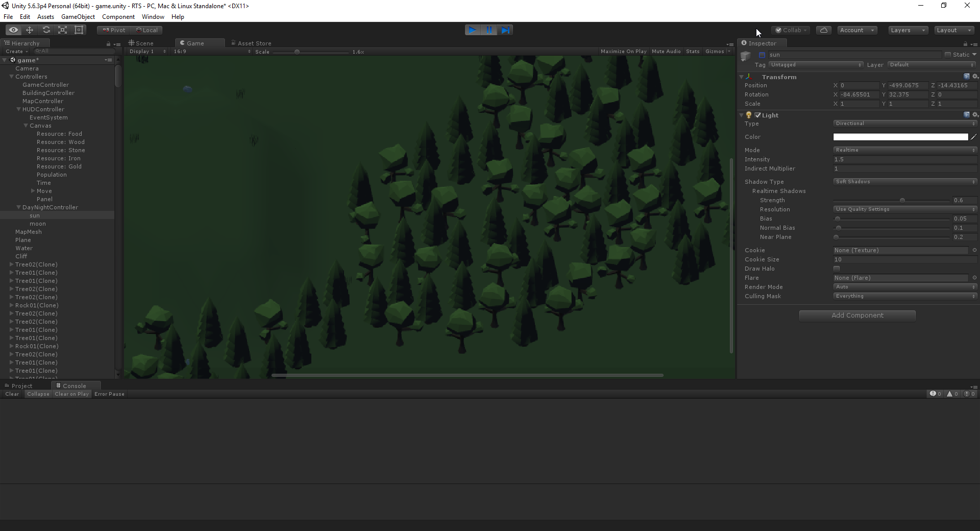The image size is (980, 531).
Task: Select the Rotate tool
Action: [46, 30]
